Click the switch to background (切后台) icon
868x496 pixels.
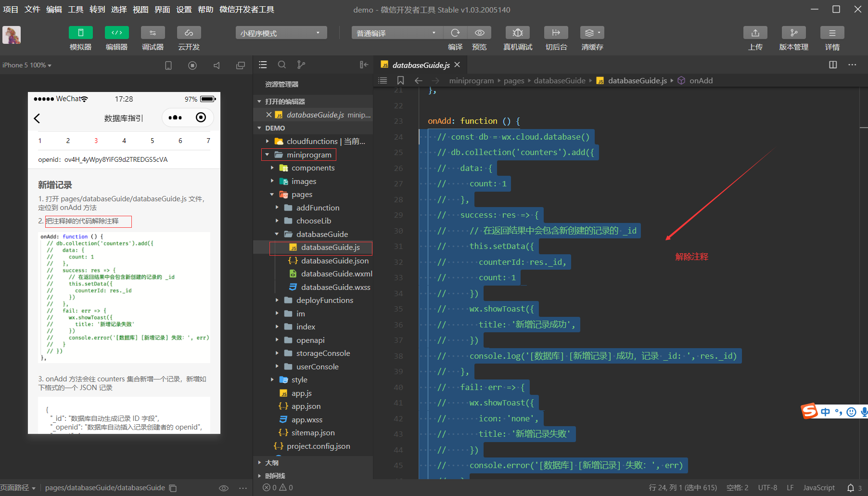(x=556, y=33)
